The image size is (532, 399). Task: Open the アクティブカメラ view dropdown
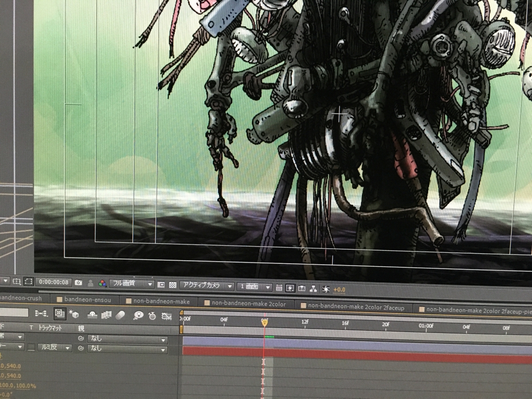point(207,286)
